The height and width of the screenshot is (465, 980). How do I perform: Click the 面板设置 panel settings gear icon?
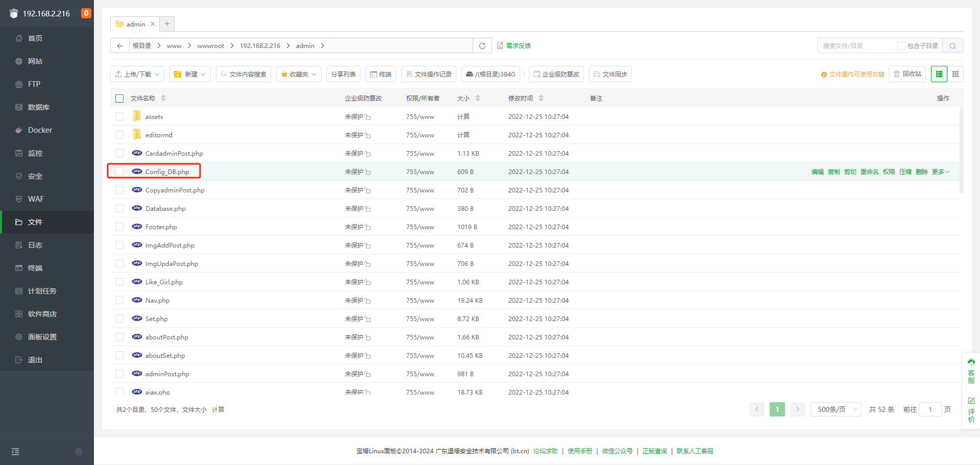pos(19,337)
